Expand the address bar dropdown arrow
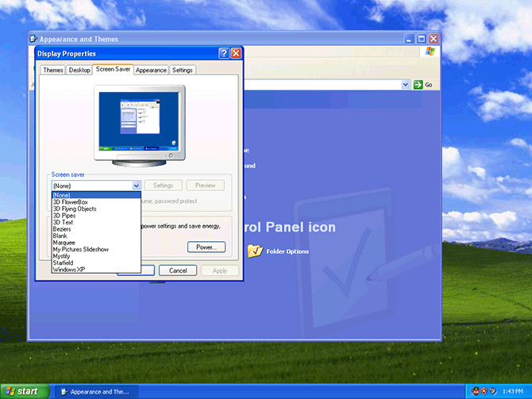This screenshot has height=399, width=532. tap(405, 85)
